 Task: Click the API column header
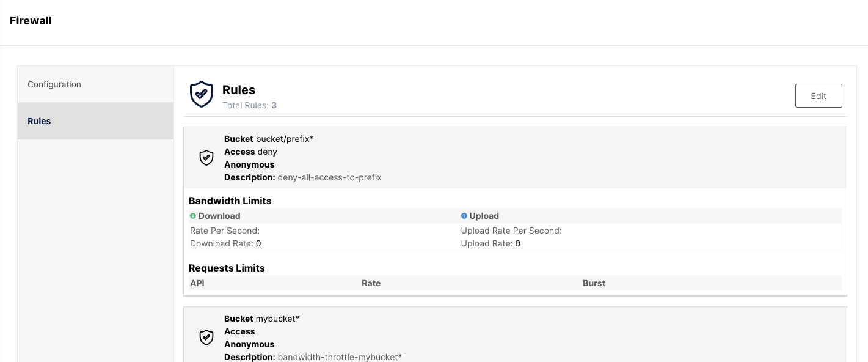tap(198, 283)
